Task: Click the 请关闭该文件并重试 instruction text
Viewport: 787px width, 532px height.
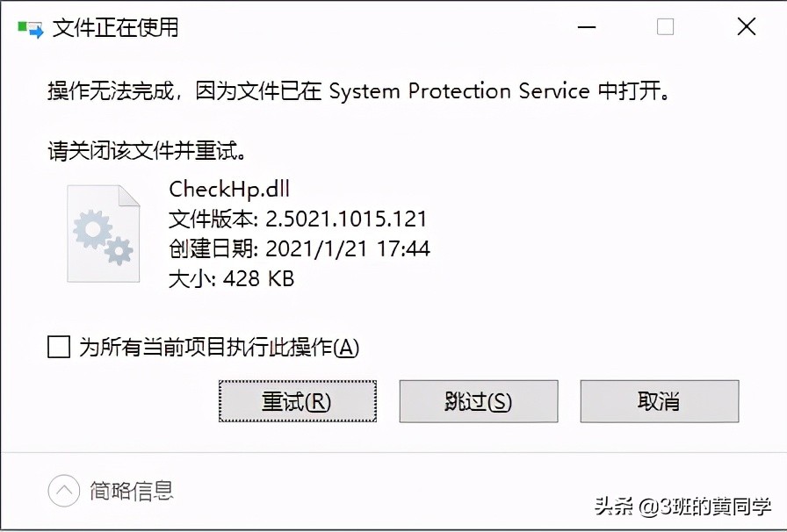Action: coord(146,151)
